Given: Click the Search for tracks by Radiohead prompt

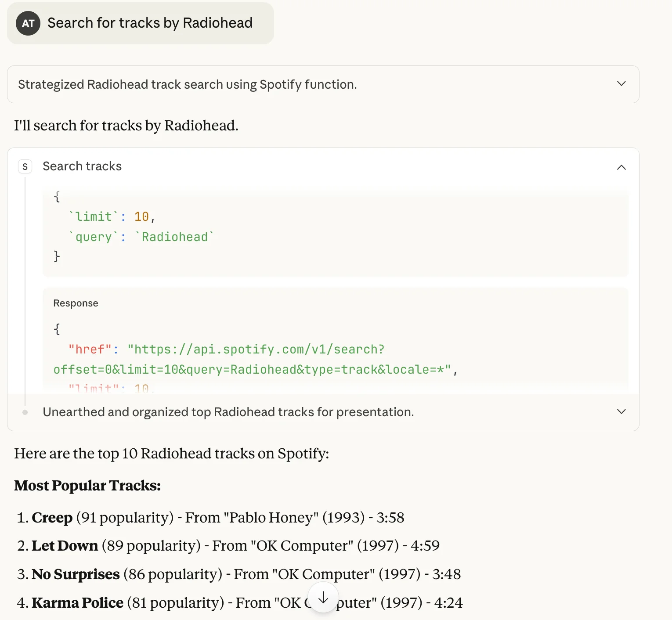Looking at the screenshot, I should click(150, 23).
